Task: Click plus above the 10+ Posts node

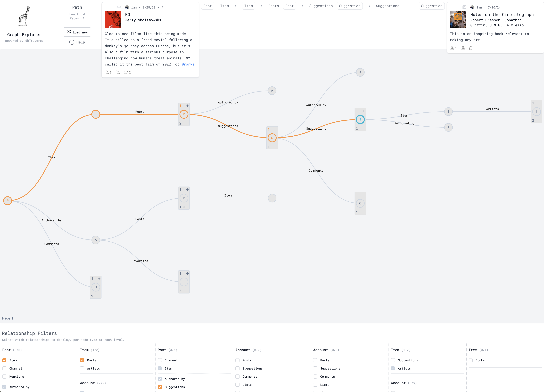Action: click(x=187, y=190)
